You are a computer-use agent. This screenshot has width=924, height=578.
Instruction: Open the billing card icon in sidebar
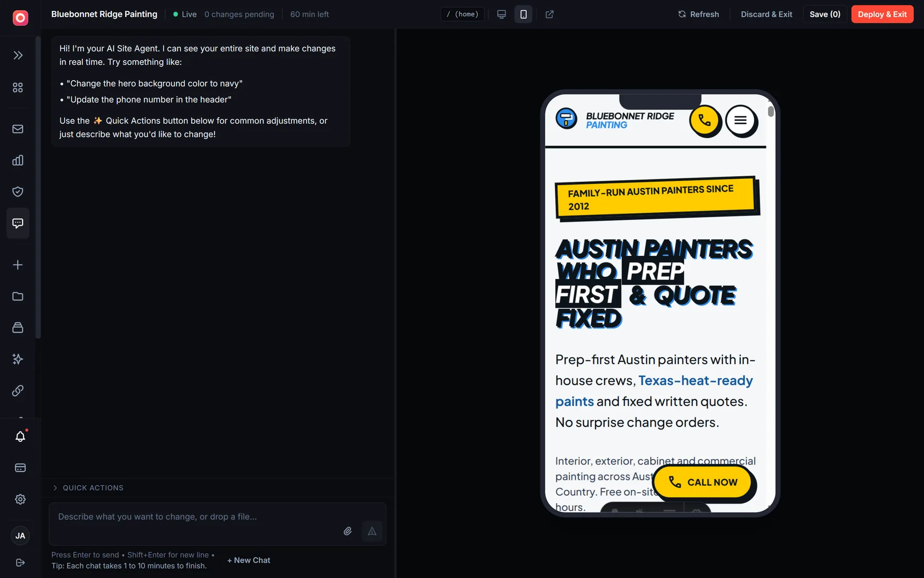click(x=21, y=468)
